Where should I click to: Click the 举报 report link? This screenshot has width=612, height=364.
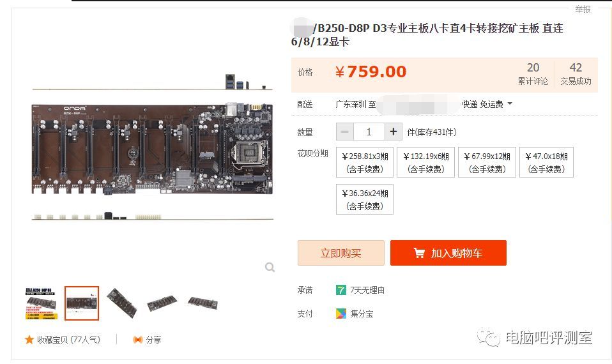point(583,9)
